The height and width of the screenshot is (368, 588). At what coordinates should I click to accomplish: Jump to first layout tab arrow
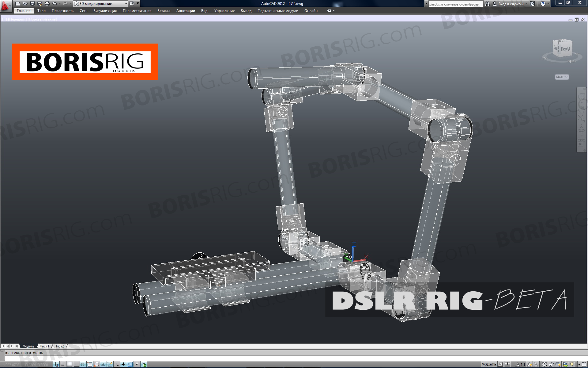[3, 346]
